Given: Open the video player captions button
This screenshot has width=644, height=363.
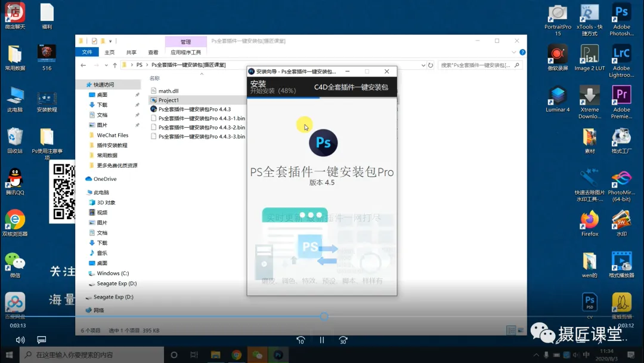Looking at the screenshot, I should (42, 340).
